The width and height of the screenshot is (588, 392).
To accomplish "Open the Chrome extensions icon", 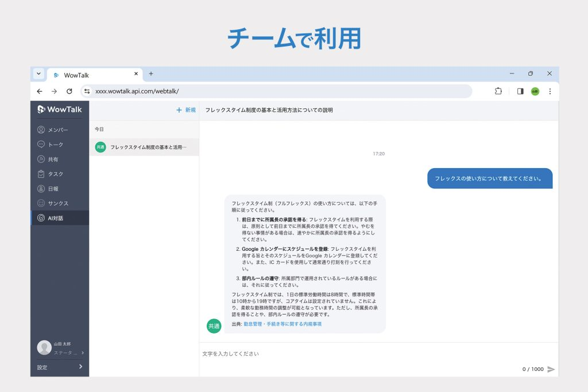I will pos(498,91).
